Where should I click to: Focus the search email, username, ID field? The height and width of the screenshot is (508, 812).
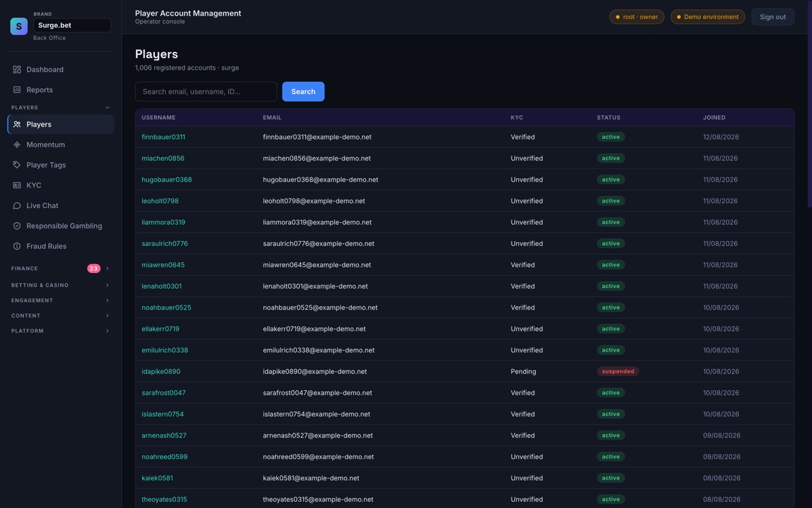(206, 91)
